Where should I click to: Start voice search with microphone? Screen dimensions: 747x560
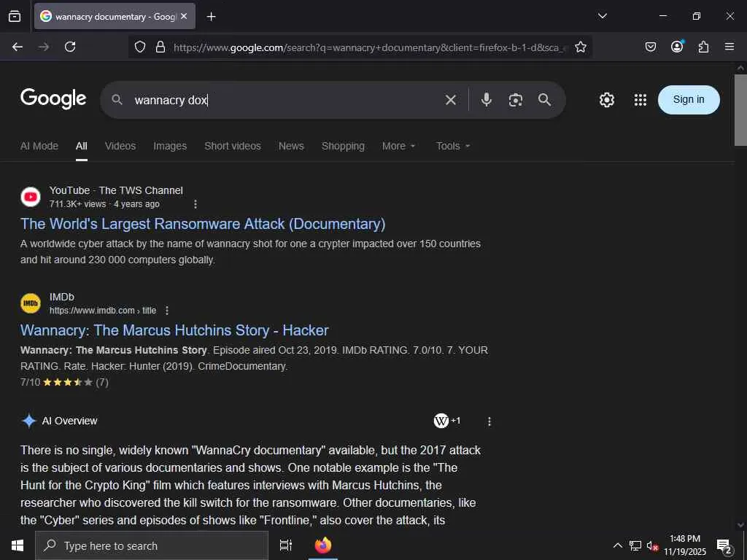click(x=487, y=99)
